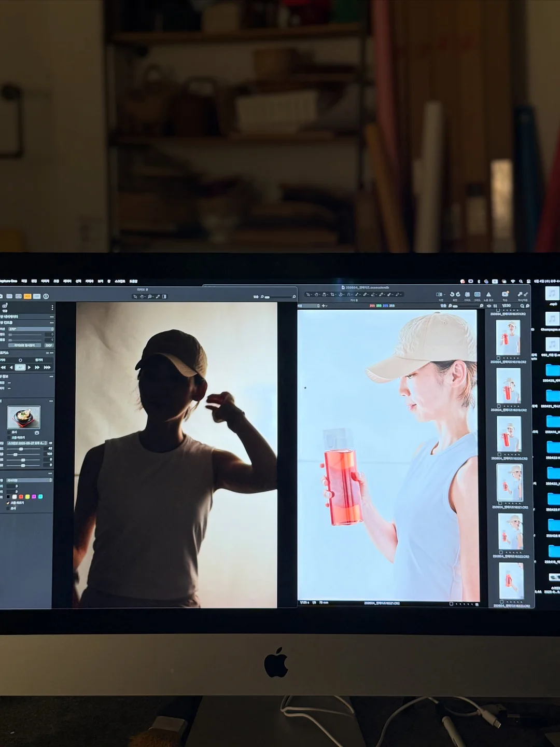Click the browser search magnifier icon
The width and height of the screenshot is (560, 747).
(522, 306)
